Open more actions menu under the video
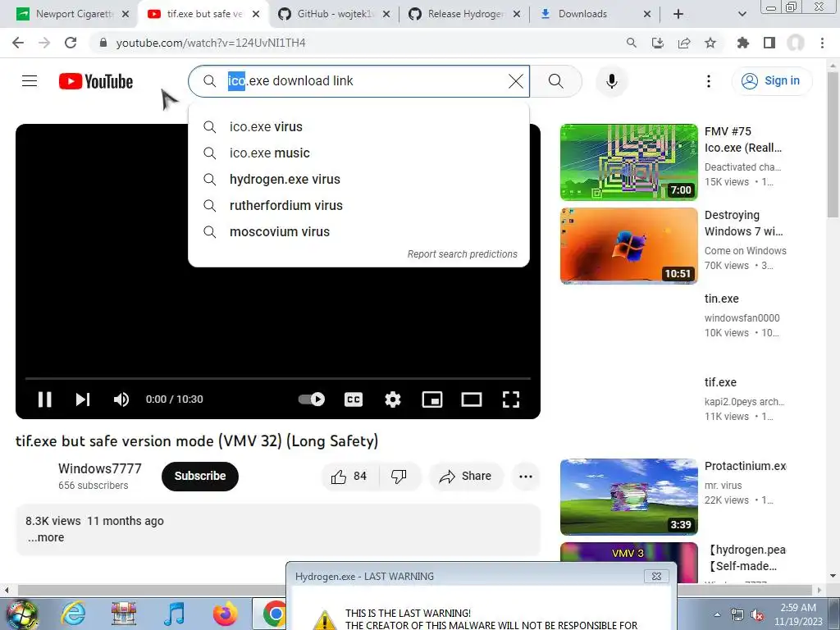The height and width of the screenshot is (630, 840). (x=526, y=477)
